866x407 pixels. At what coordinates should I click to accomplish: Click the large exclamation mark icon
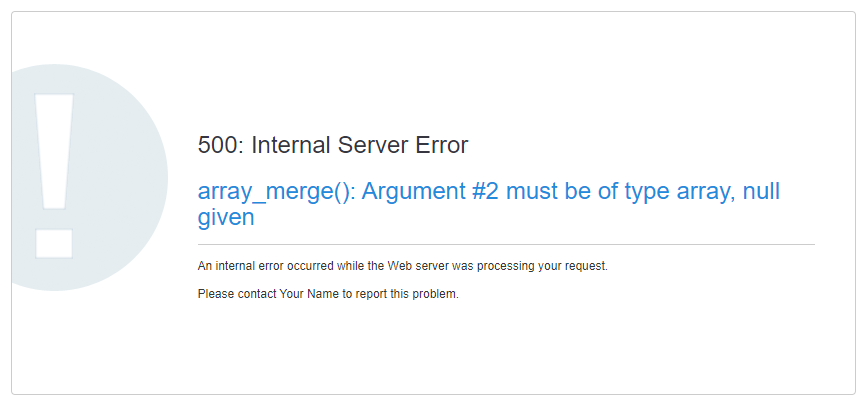coord(54,176)
